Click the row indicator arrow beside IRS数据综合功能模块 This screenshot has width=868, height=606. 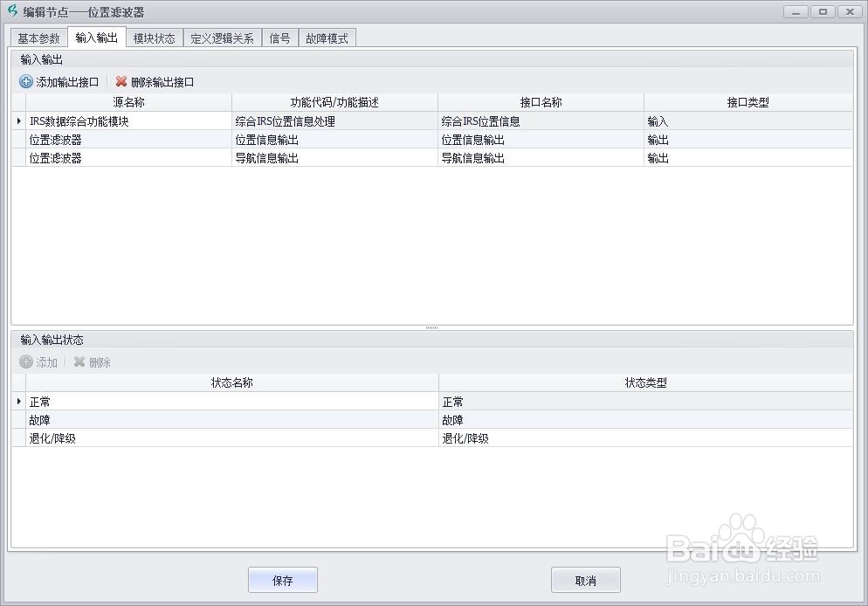(19, 121)
